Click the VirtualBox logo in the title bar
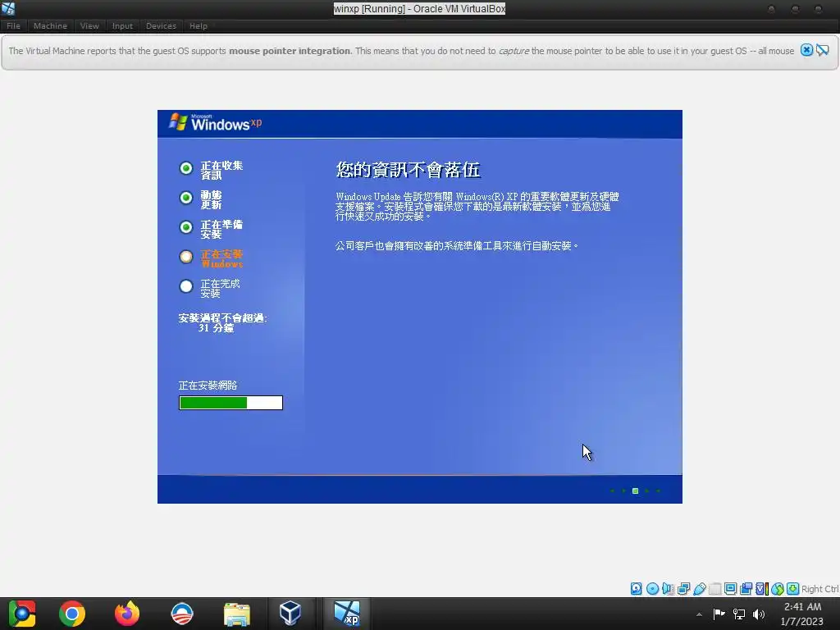Screen dimensions: 840x630 point(8,8)
